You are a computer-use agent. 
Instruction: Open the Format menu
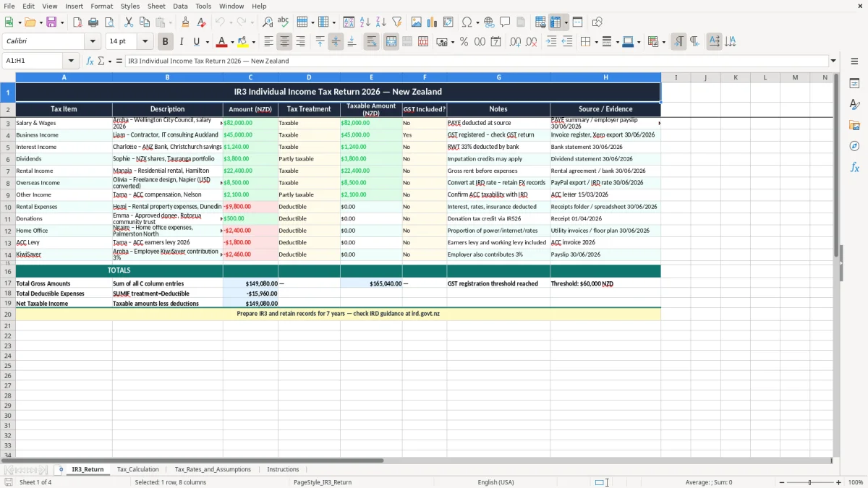coord(101,6)
